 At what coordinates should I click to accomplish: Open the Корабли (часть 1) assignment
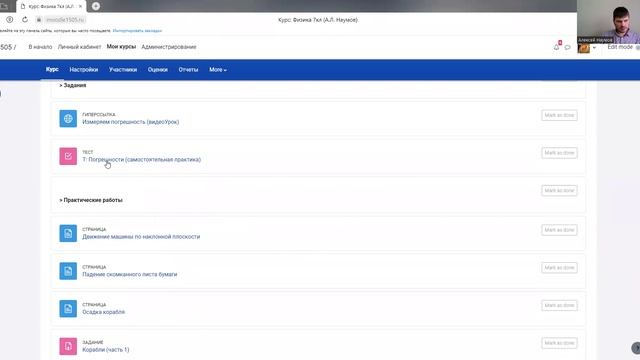point(106,350)
